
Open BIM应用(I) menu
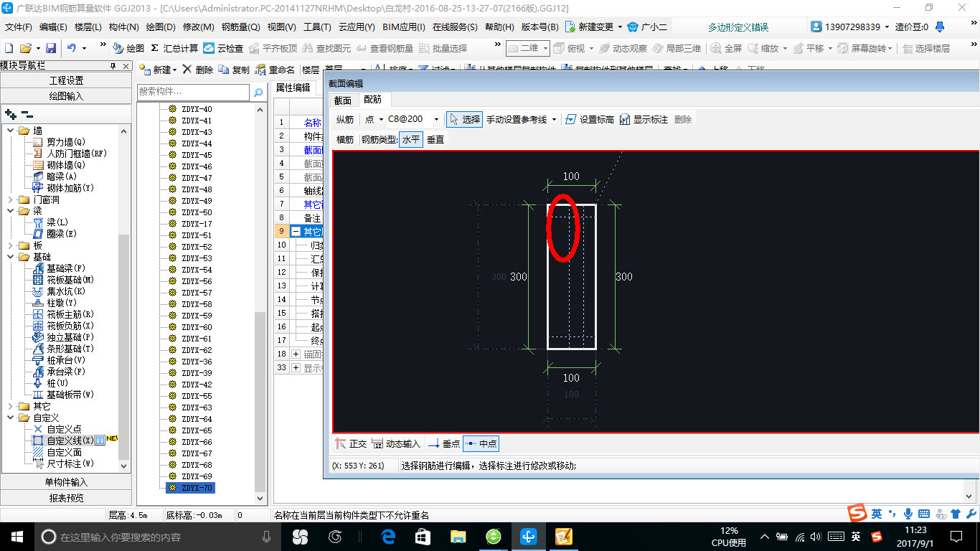click(x=404, y=27)
